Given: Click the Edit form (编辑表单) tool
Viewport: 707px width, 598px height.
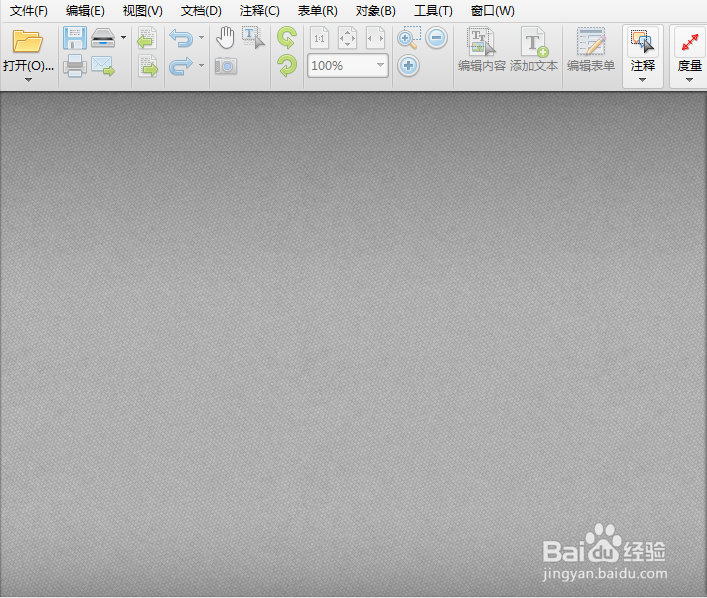Looking at the screenshot, I should (591, 50).
